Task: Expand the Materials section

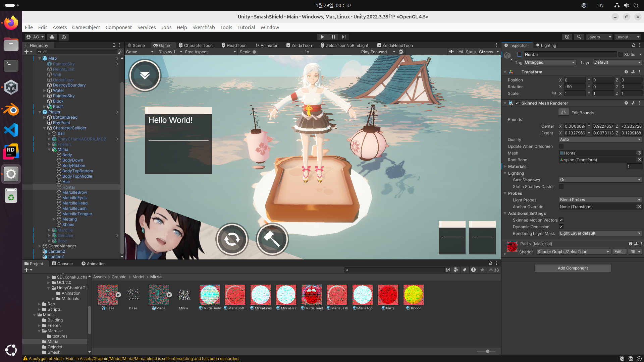Action: (x=505, y=166)
